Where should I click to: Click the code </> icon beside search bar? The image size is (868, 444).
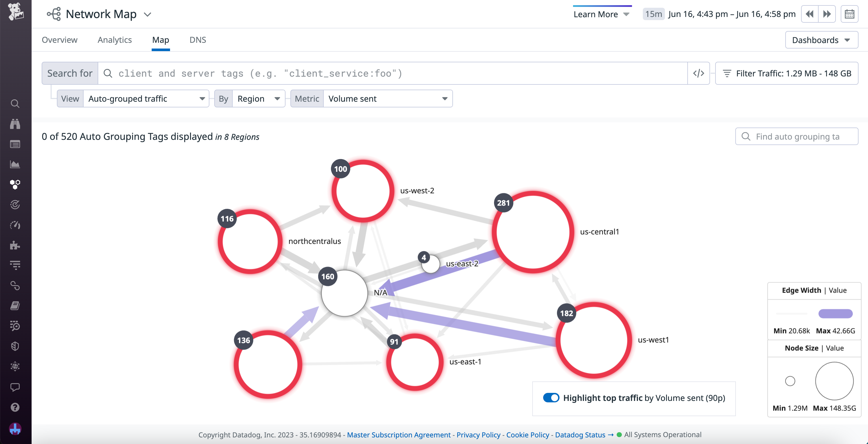pos(699,73)
